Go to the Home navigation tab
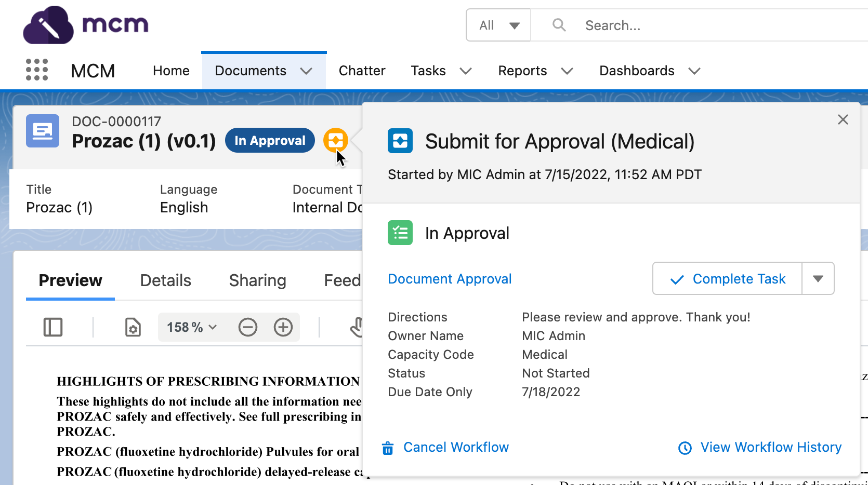Screen dimensions: 868x485 (171, 71)
